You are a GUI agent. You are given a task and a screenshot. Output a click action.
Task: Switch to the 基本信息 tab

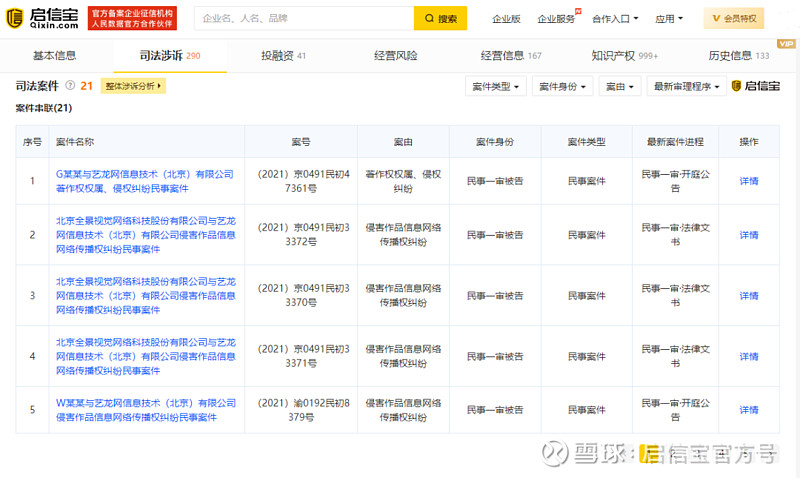pos(55,56)
